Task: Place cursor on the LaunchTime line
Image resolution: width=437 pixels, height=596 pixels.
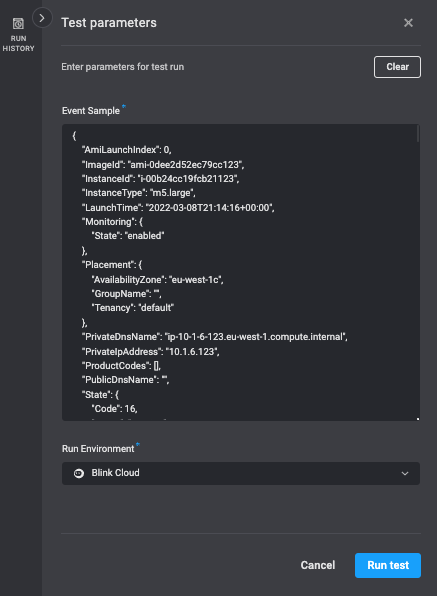Action: [x=178, y=208]
